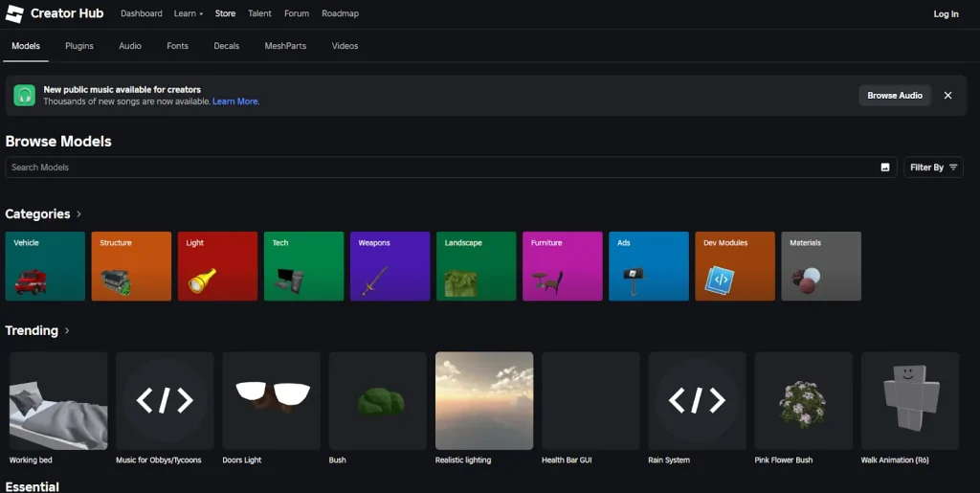Open Roadmap in top navigation
Viewport: 980px width, 493px height.
tap(340, 13)
